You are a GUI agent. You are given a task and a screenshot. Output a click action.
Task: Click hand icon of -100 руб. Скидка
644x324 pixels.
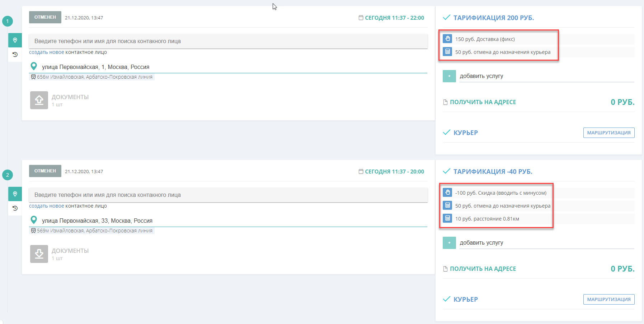click(447, 192)
